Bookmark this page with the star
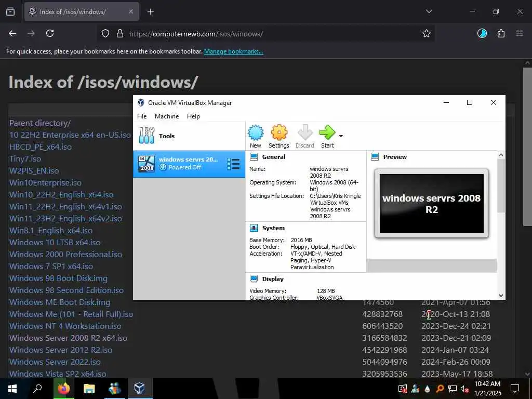532x399 pixels. [427, 33]
